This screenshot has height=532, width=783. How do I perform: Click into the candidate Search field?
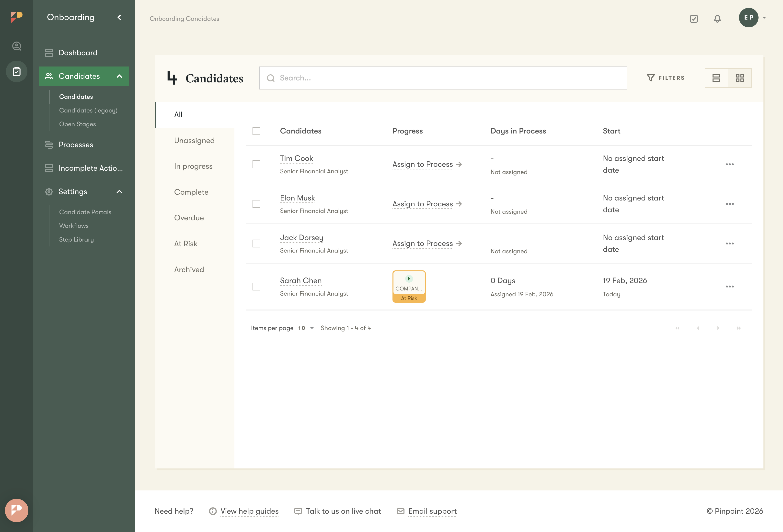(443, 78)
